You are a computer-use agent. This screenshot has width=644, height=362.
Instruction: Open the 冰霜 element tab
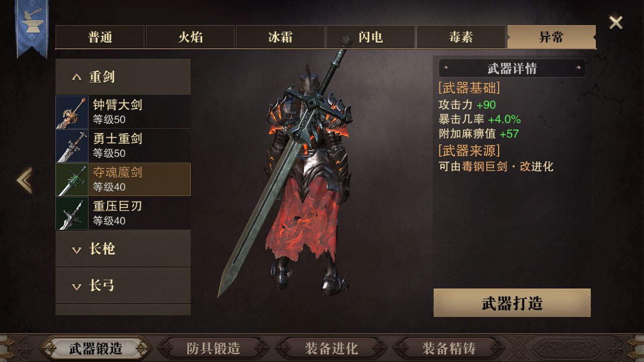pos(280,37)
